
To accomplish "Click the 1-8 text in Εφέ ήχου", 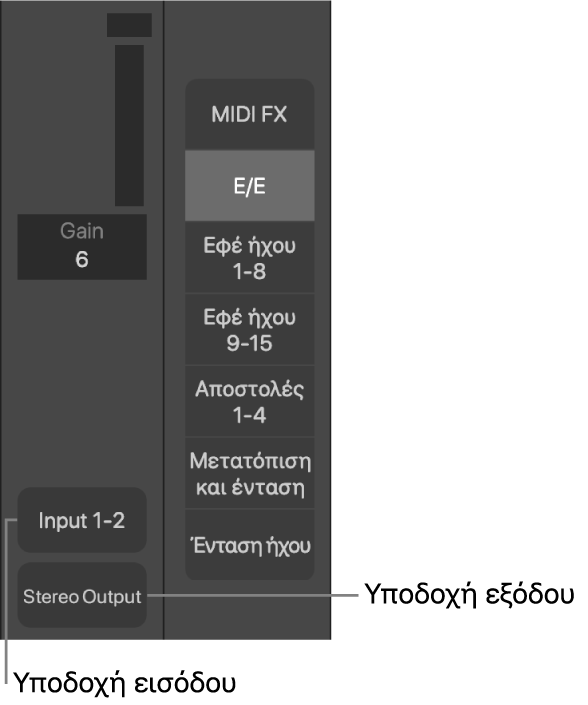I will click(x=249, y=271).
